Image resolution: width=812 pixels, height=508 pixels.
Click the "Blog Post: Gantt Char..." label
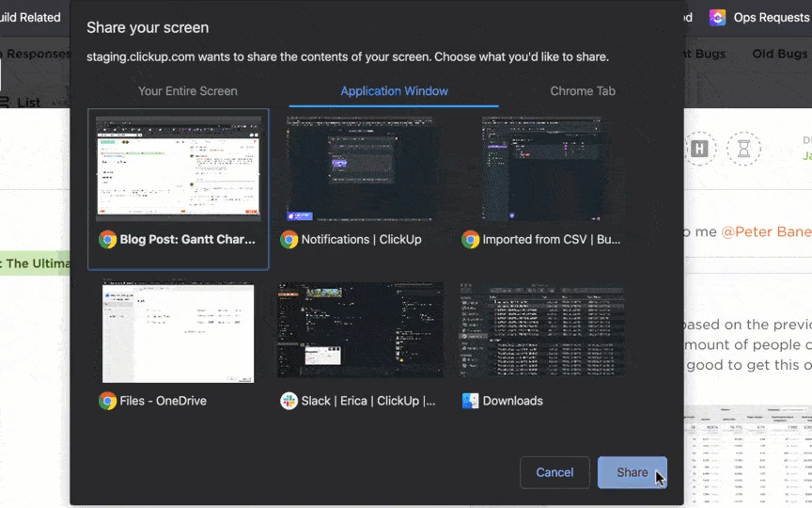[x=187, y=240]
